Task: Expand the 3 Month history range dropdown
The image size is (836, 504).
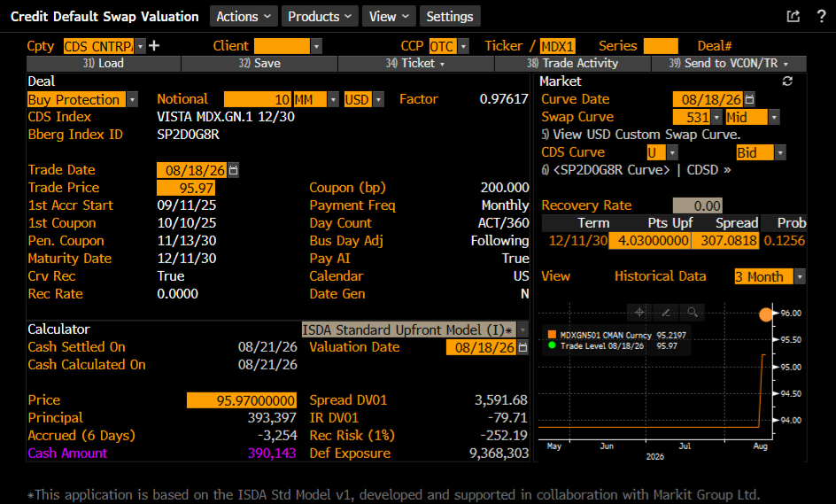Action: click(799, 276)
